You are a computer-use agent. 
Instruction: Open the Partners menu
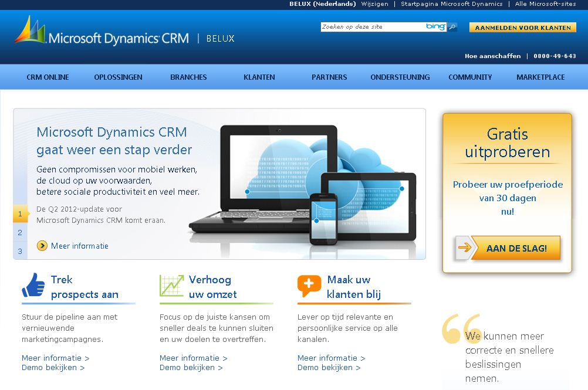[329, 77]
